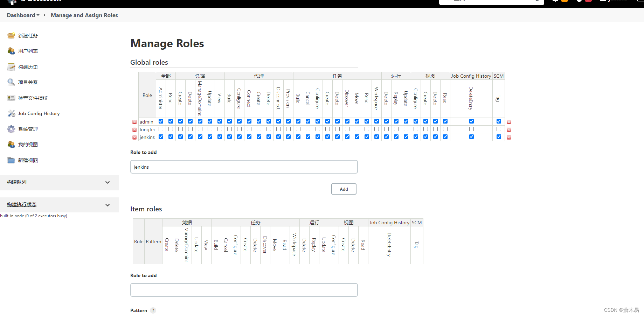Delete jenkins role using left red X
The height and width of the screenshot is (316, 644).
(x=134, y=138)
